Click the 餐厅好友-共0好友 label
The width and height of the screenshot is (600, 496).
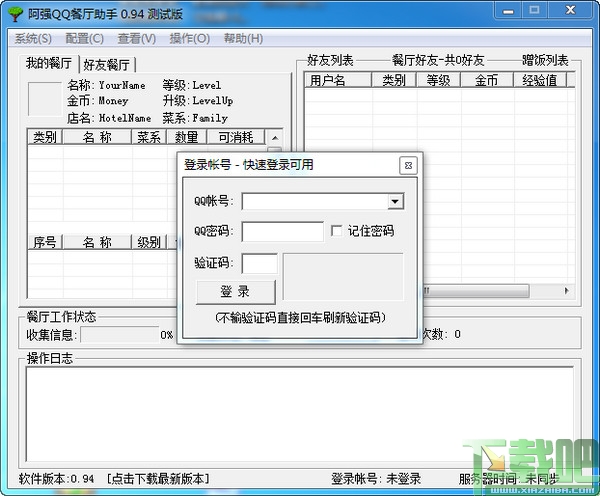pyautogui.click(x=438, y=60)
